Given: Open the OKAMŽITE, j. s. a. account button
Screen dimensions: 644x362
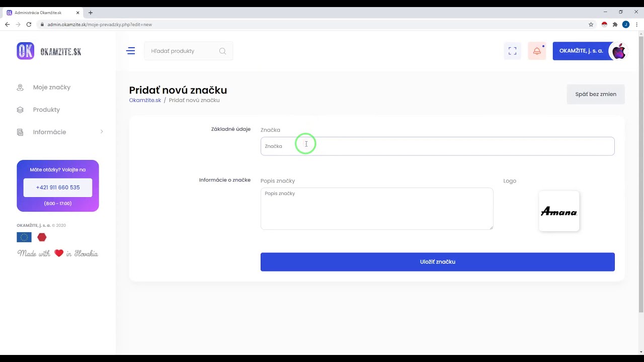Looking at the screenshot, I should 590,51.
